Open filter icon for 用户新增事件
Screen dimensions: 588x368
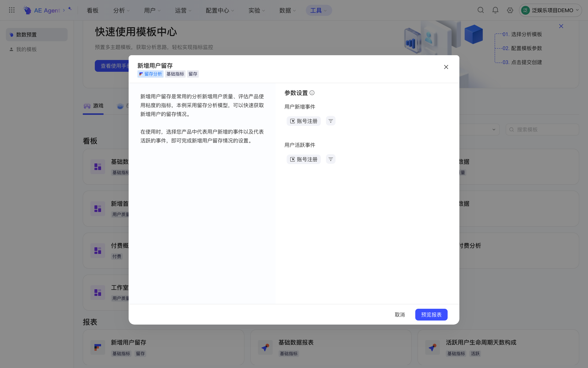click(x=330, y=121)
